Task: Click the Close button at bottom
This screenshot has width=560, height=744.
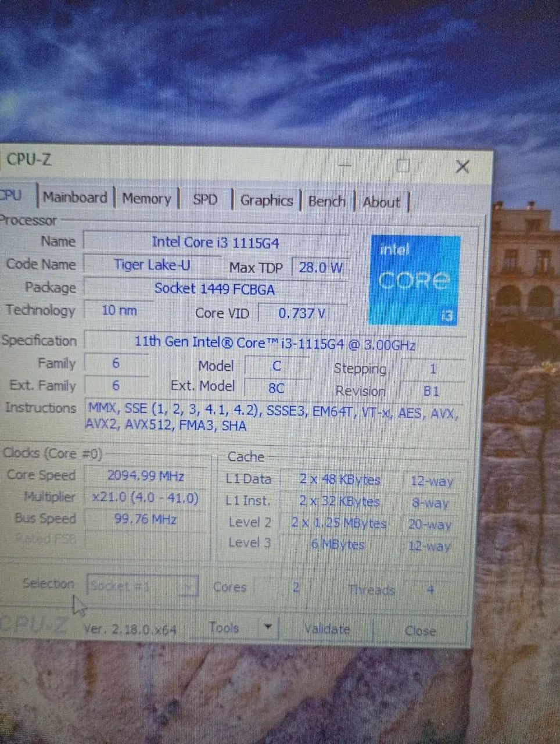Action: (420, 631)
